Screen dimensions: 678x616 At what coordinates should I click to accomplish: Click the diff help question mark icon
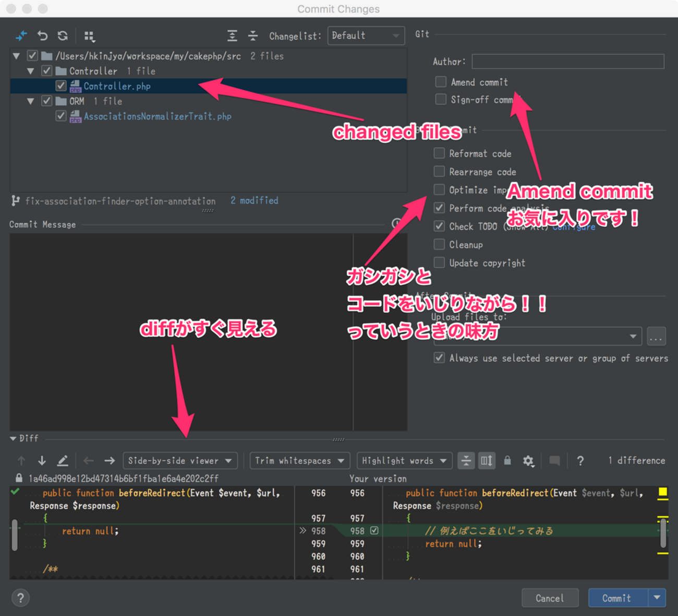click(x=580, y=461)
